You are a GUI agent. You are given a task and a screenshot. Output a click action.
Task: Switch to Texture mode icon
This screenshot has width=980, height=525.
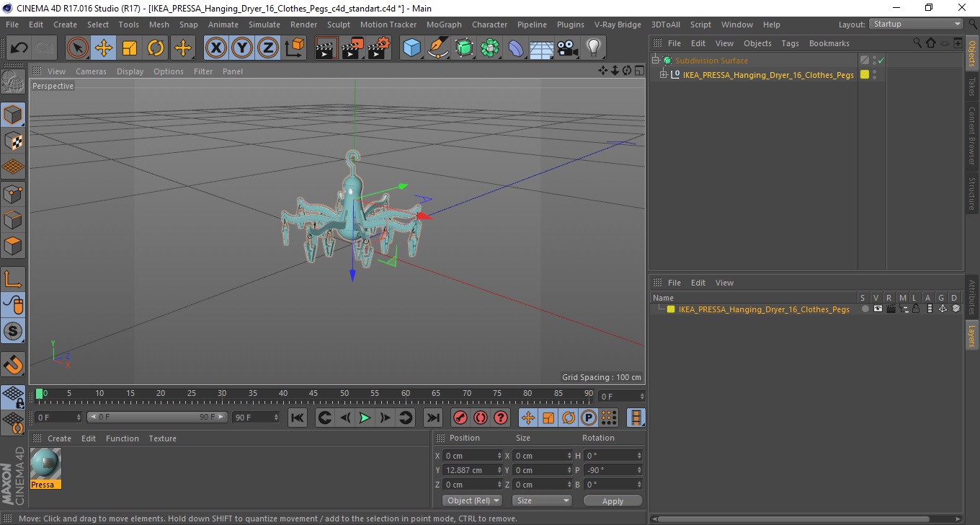(13, 141)
